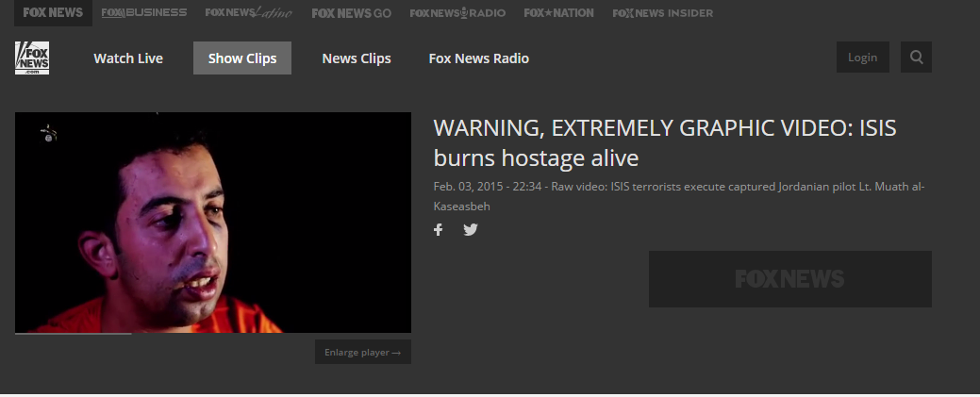Click the video player frame
This screenshot has height=397, width=980.
213,223
